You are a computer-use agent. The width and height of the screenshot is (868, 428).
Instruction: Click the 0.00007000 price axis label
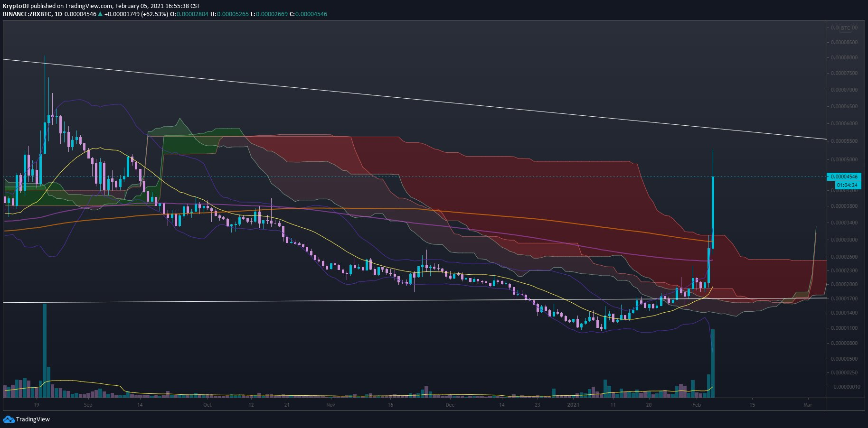844,90
